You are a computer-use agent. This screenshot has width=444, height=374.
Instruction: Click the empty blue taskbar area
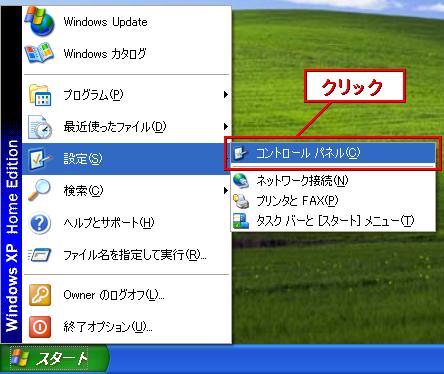coord(277,359)
